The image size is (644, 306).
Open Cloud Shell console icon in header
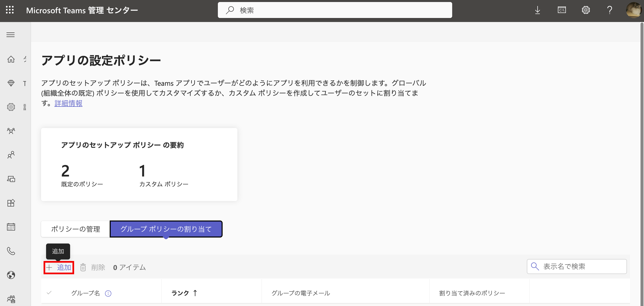(x=562, y=10)
